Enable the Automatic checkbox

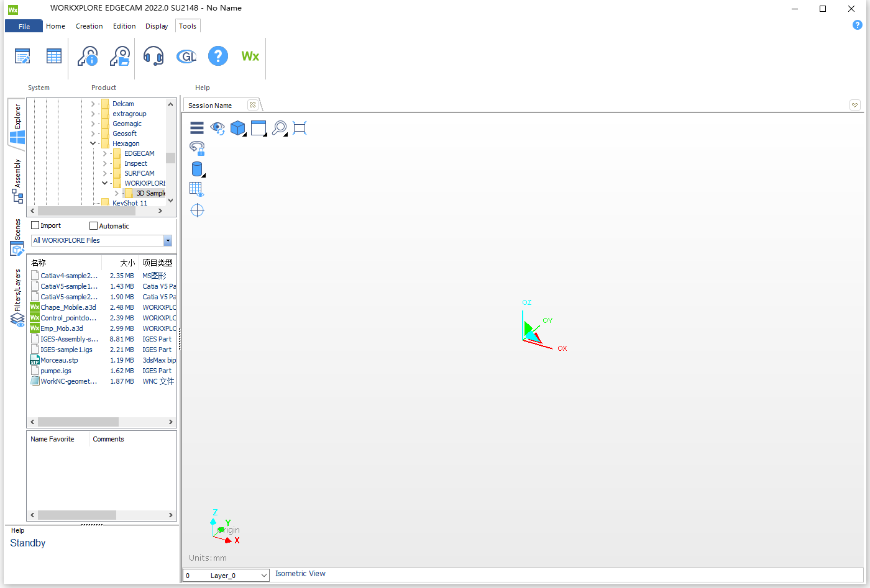(94, 226)
